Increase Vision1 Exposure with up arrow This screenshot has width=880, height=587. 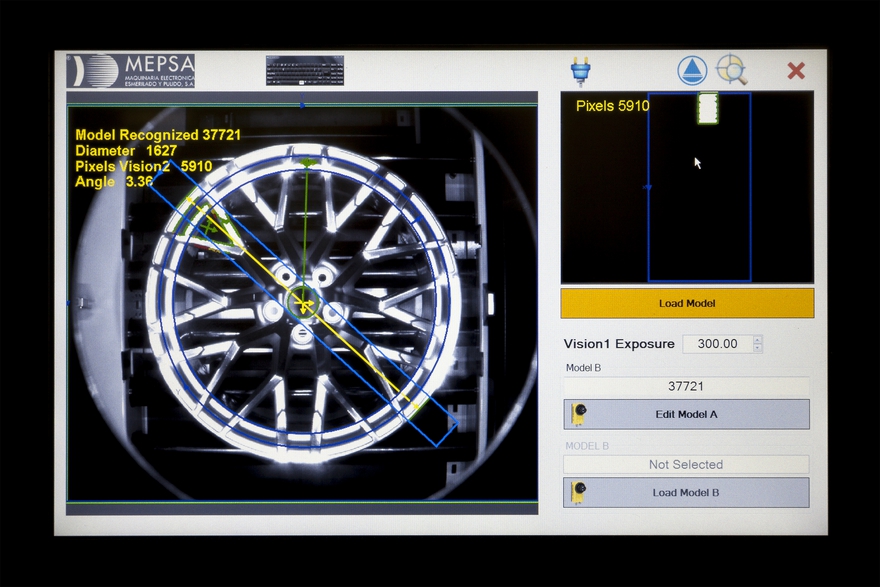pyautogui.click(x=757, y=339)
